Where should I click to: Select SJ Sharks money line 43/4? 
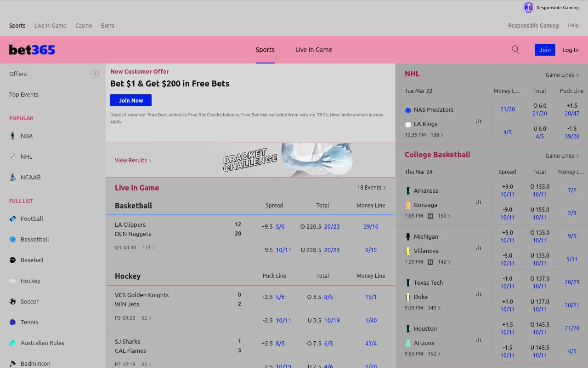(371, 344)
